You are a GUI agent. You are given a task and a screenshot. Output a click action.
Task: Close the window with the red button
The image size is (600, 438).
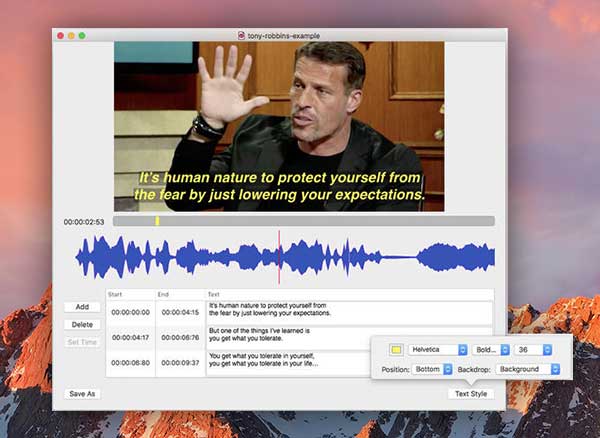click(60, 36)
